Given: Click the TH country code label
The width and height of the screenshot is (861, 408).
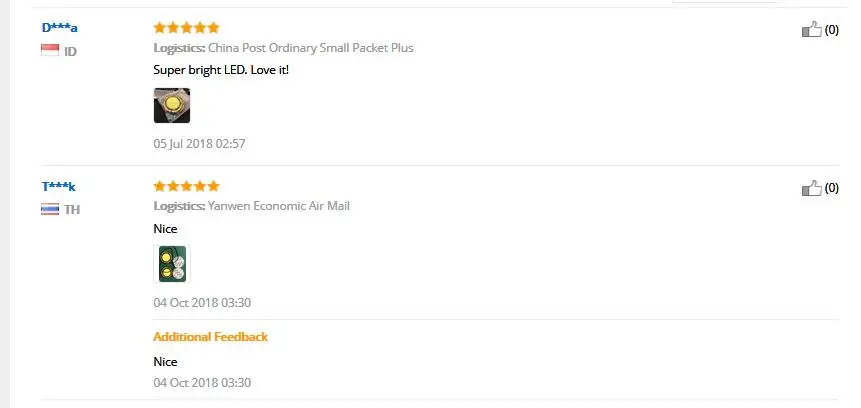Looking at the screenshot, I should (72, 209).
